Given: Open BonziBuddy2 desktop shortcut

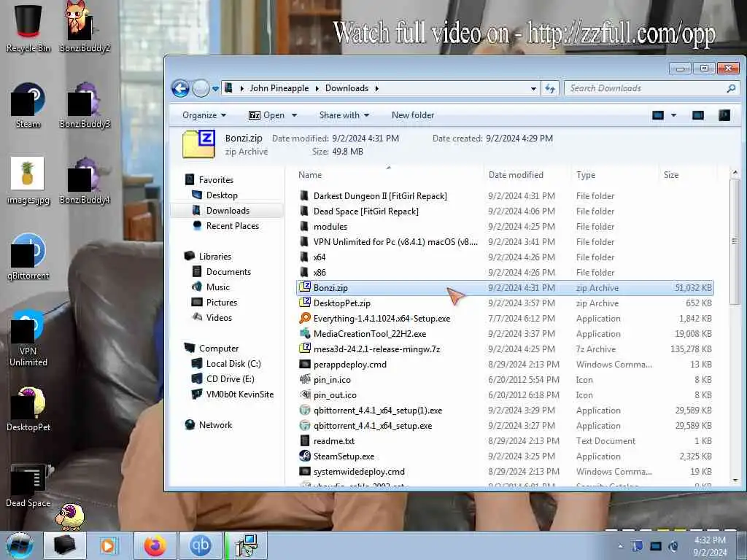Looking at the screenshot, I should (x=85, y=27).
